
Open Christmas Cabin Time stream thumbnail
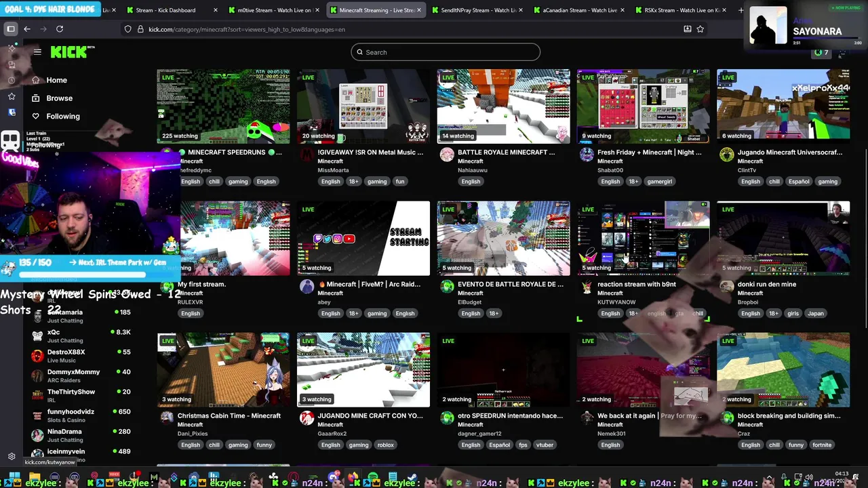click(x=223, y=370)
